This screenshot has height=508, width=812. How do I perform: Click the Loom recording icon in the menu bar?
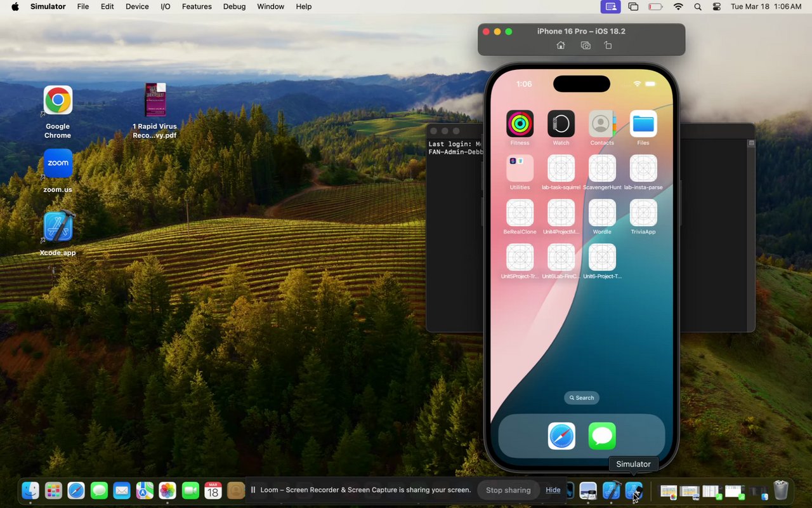(x=611, y=6)
